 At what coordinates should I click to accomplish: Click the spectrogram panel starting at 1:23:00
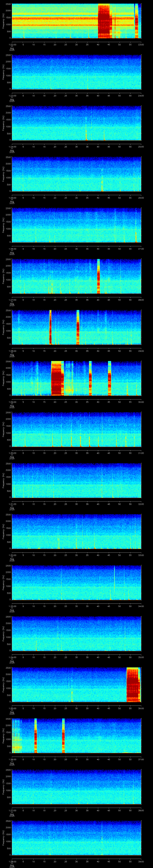[76, 72]
